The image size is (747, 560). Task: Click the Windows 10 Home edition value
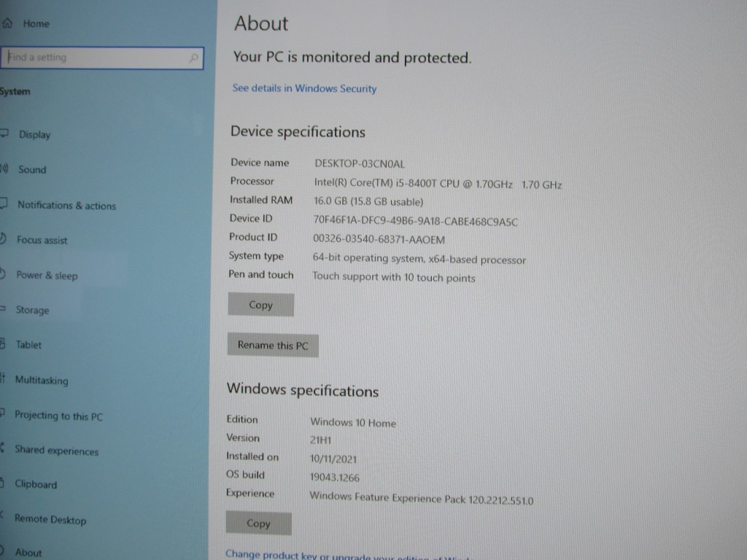click(x=353, y=423)
